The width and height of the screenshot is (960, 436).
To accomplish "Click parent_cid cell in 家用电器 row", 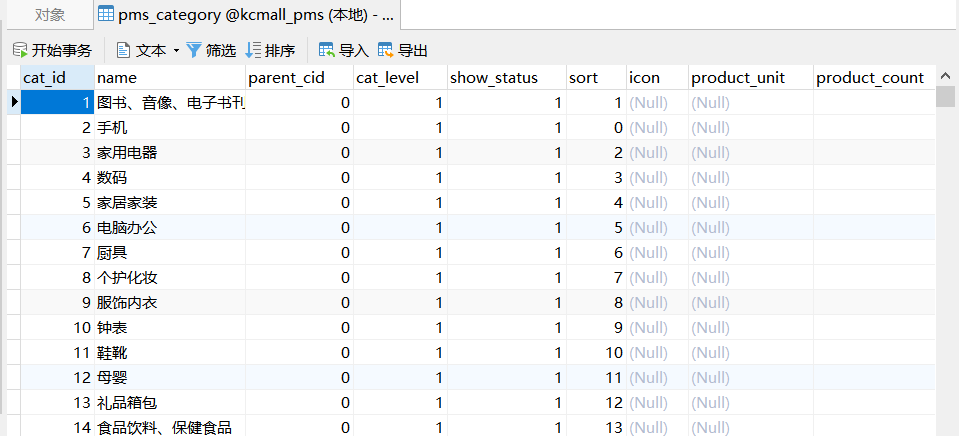I will (x=299, y=152).
